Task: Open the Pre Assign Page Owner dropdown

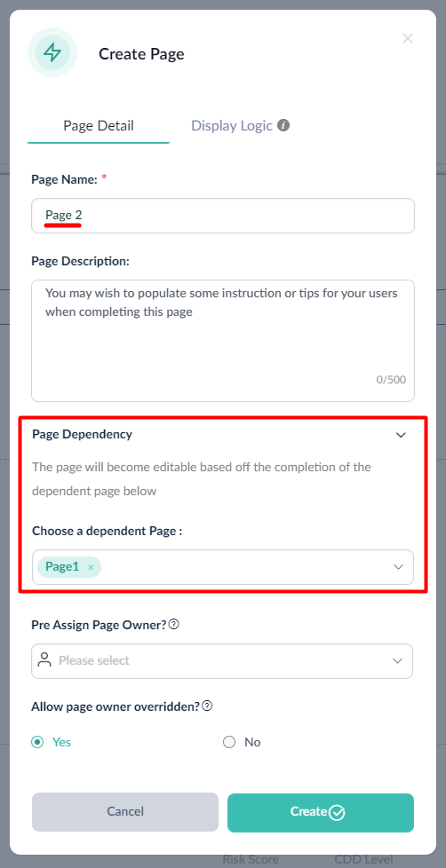Action: pos(222,661)
